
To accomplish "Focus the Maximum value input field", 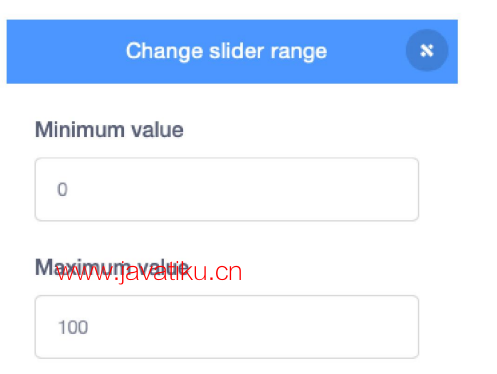I will click(x=227, y=327).
